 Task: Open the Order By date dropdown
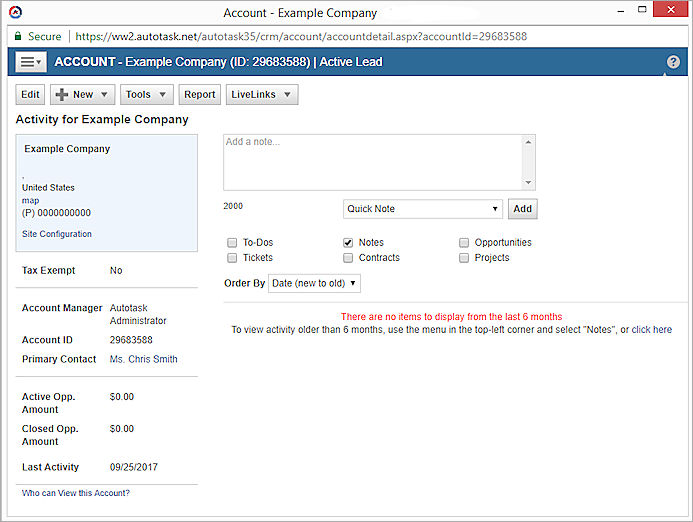(x=314, y=284)
